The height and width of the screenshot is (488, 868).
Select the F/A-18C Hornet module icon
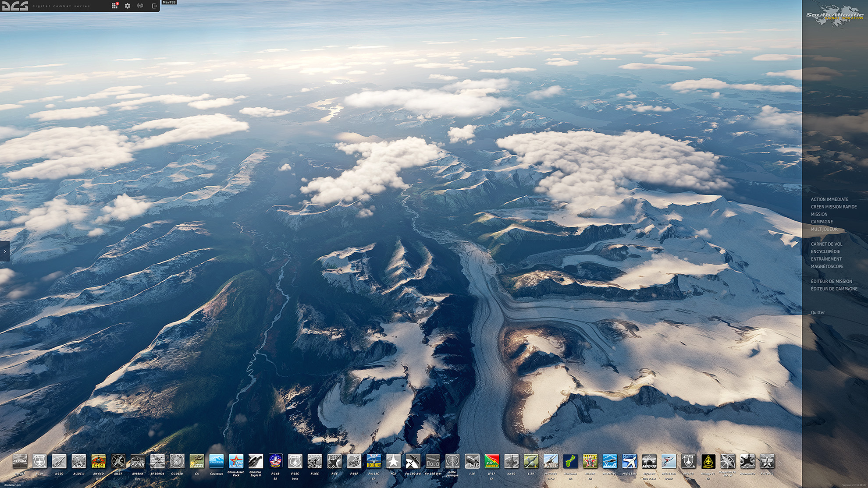click(x=374, y=462)
